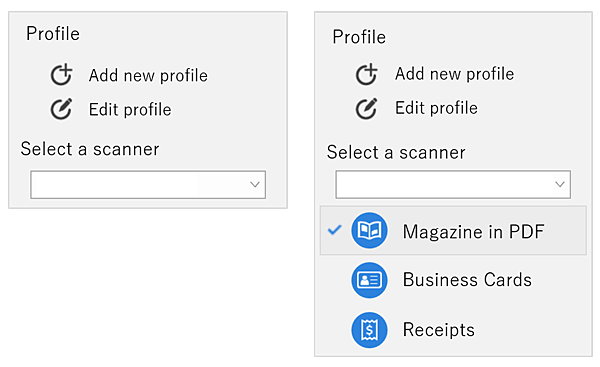Open scanner dropdown arrow in right panel

[x=560, y=184]
